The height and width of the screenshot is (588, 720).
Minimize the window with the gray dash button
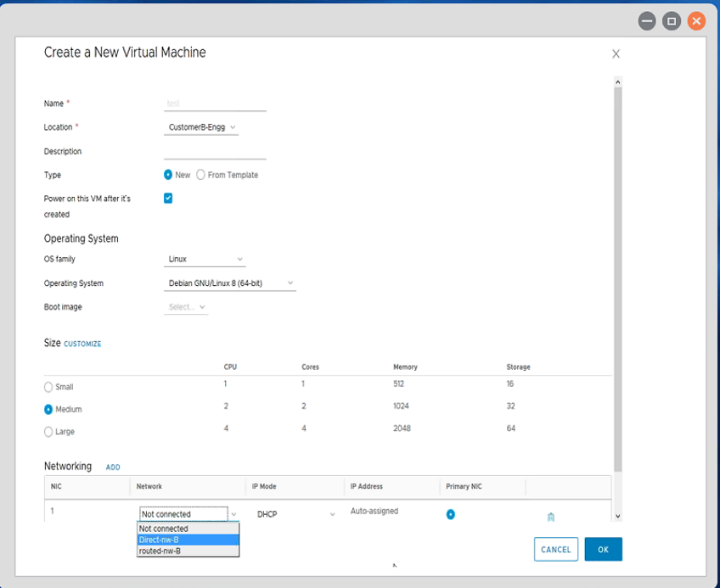[646, 21]
